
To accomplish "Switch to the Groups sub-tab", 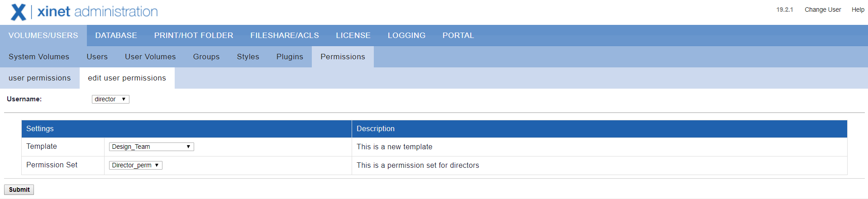I will pyautogui.click(x=206, y=57).
